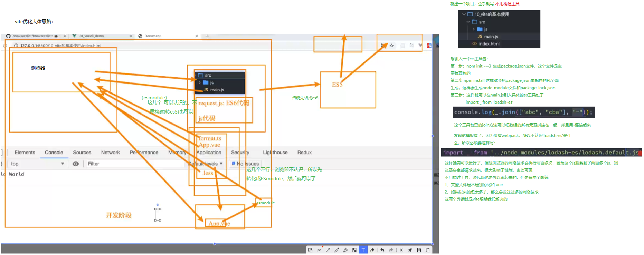The width and height of the screenshot is (644, 255).
Task: Expand the js folder in the diagram tree
Action: (x=200, y=82)
